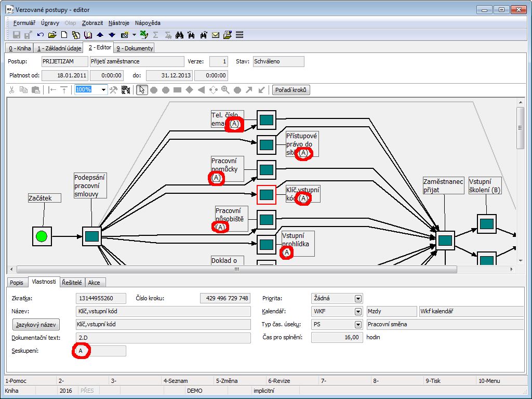This screenshot has height=399, width=532.
Task: Select the arrow pointer tool
Action: click(141, 90)
